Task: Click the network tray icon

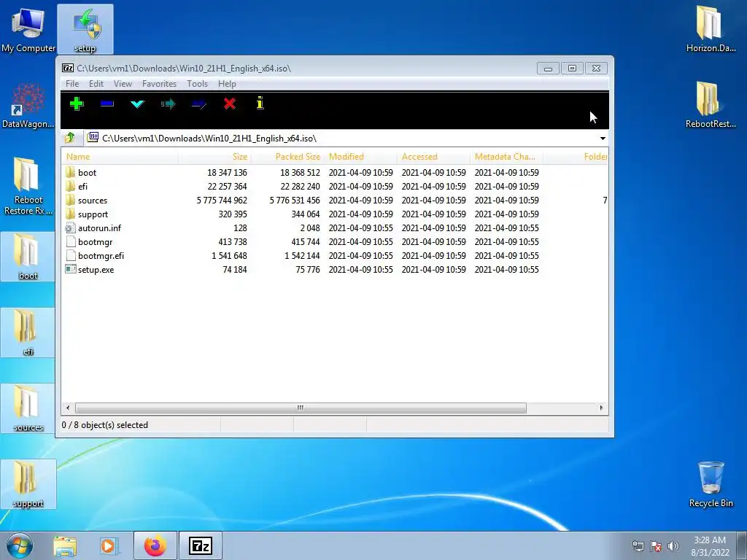Action: 638,546
